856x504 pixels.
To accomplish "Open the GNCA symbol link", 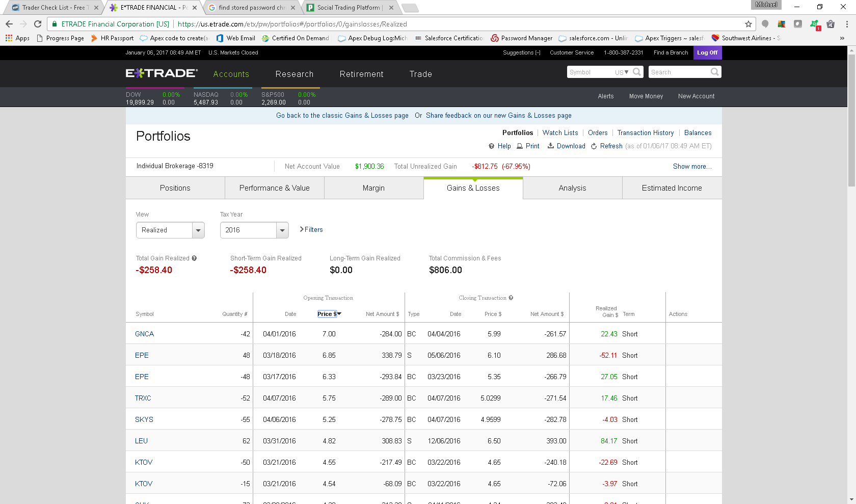I will [x=144, y=334].
